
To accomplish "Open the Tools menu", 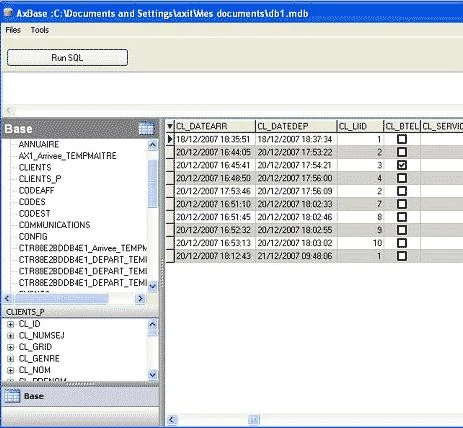I will (40, 30).
